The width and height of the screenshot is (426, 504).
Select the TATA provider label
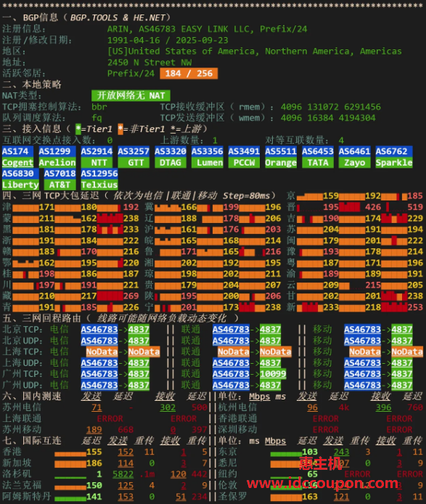318,163
